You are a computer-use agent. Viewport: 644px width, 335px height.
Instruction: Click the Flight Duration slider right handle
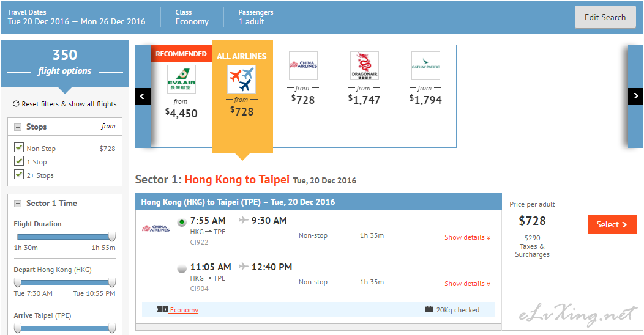point(111,237)
